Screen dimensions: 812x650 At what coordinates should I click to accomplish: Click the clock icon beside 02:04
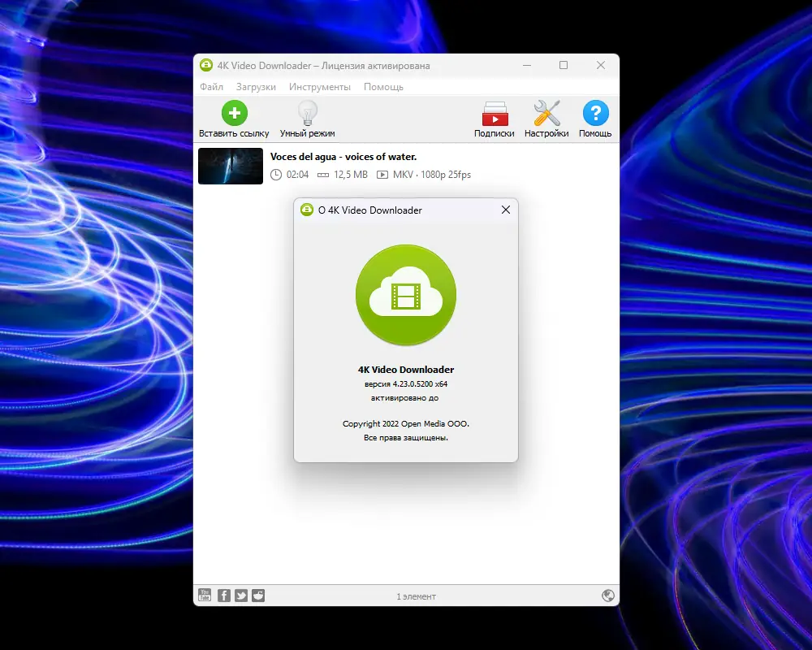(x=276, y=175)
